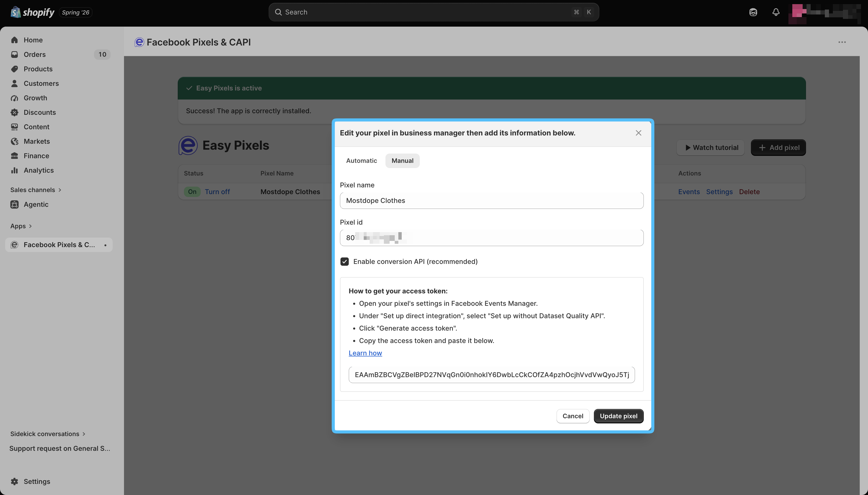Click the Customers person icon
Screen dimensions: 868x495
point(14,83)
